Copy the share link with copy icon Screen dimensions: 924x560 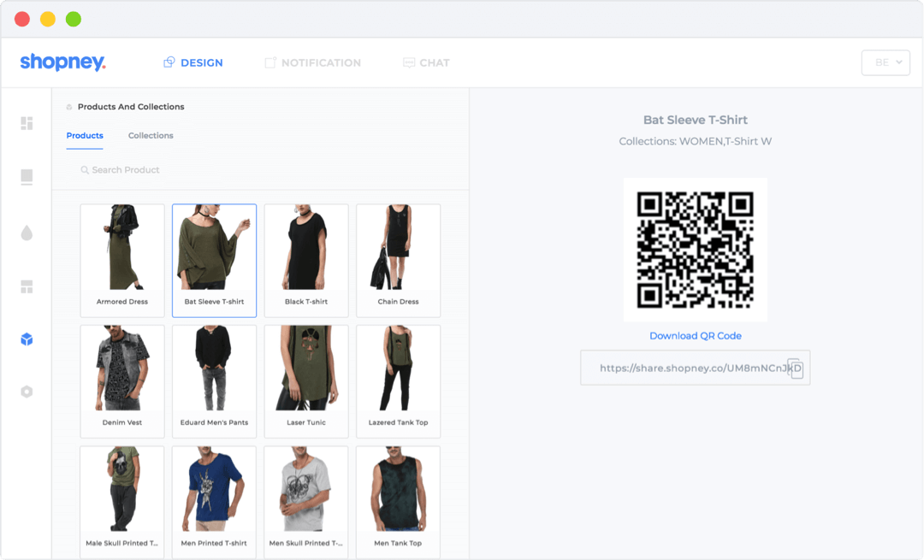coord(796,368)
